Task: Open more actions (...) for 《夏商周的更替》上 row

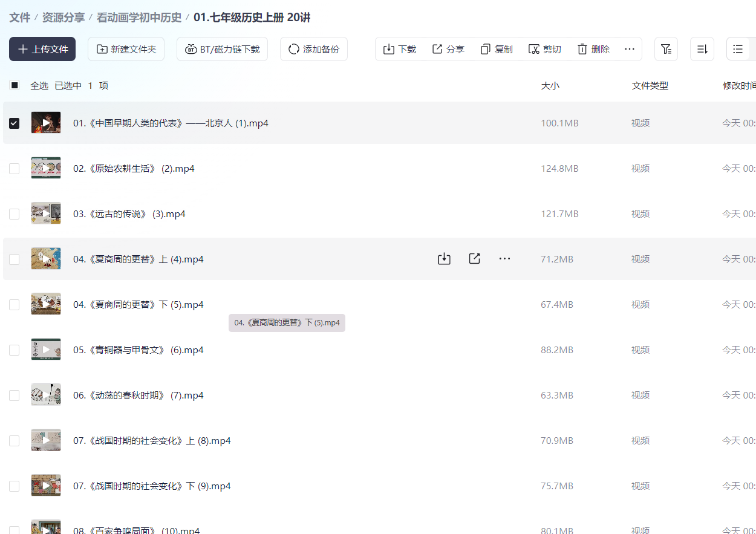Action: point(504,258)
